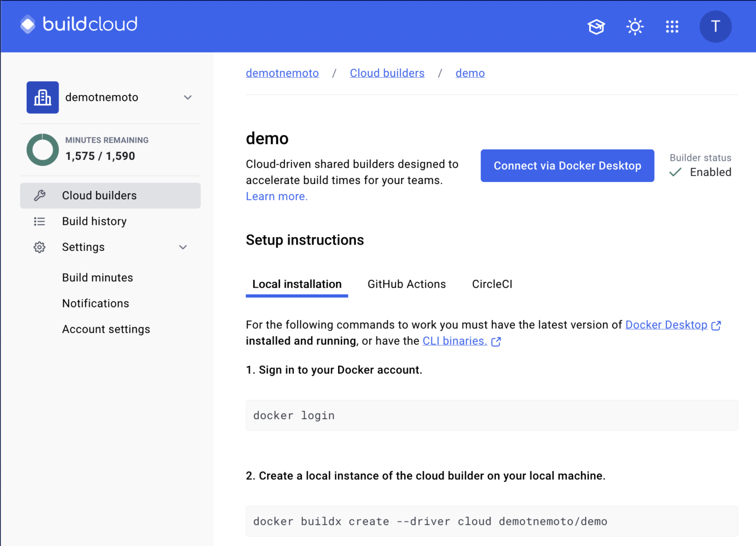
Task: Click the buildcloud diamond logo
Action: (28, 24)
